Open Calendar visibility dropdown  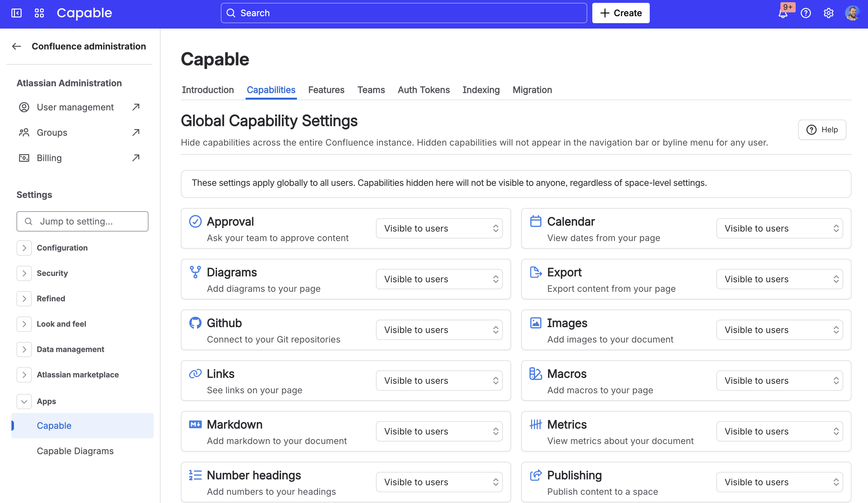click(779, 228)
